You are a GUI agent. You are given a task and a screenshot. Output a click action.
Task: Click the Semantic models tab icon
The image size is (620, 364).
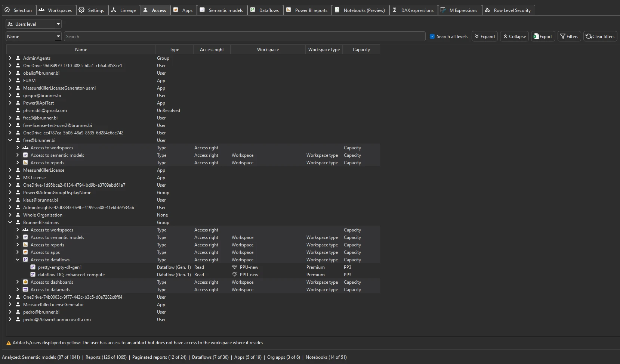202,10
